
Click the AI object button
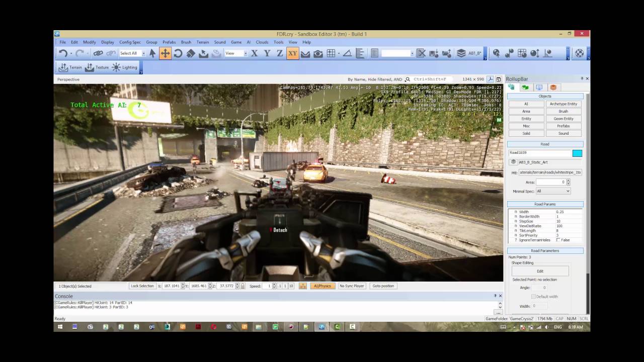[526, 104]
